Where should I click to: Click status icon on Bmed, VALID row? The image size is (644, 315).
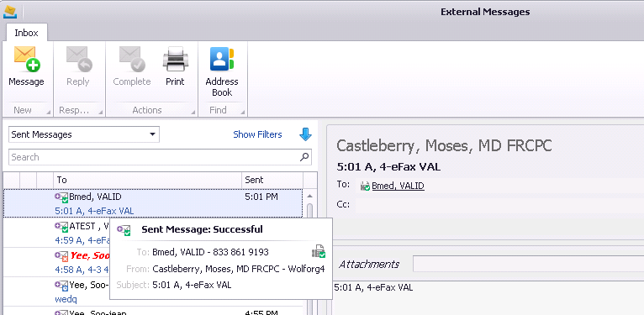(61, 197)
